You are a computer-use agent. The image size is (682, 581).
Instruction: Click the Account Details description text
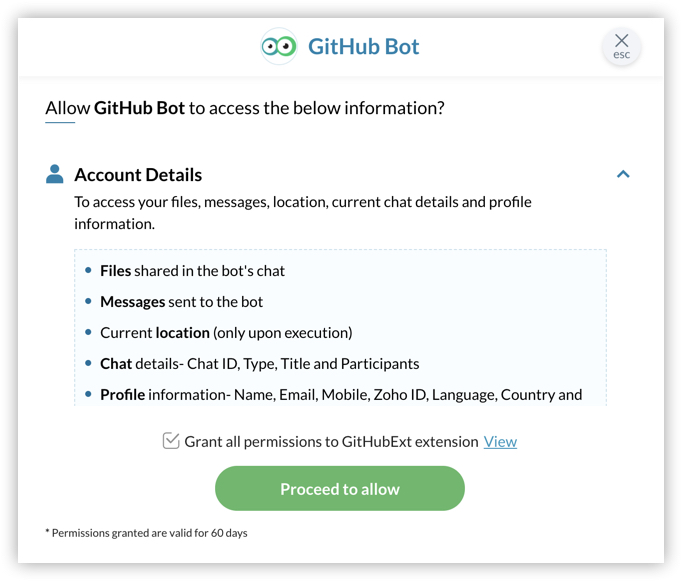click(303, 212)
